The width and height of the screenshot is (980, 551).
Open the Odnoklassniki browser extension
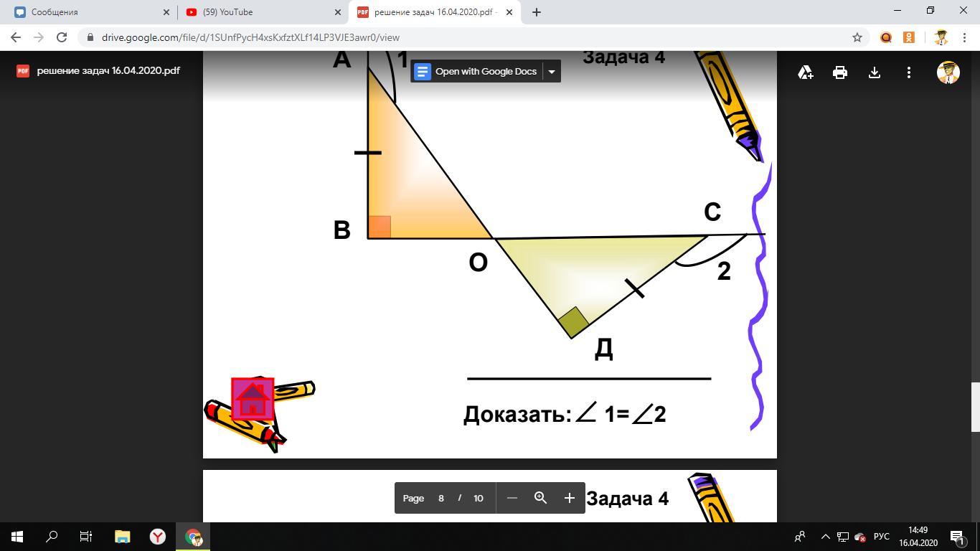click(x=908, y=37)
